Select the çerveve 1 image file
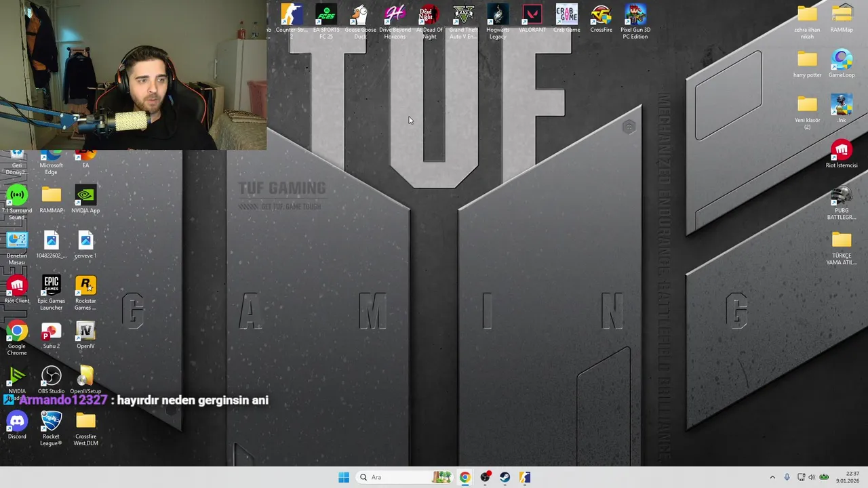868x488 pixels. coord(85,245)
